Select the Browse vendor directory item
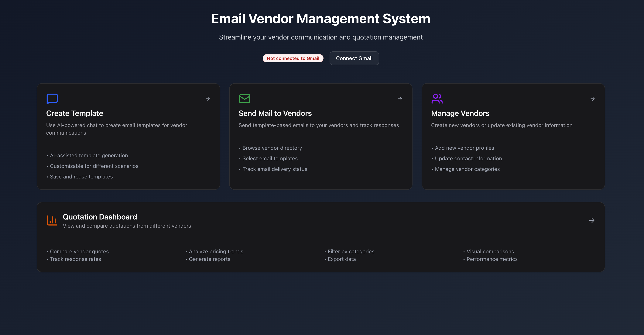Screen dimensions: 644x335 point(272,148)
